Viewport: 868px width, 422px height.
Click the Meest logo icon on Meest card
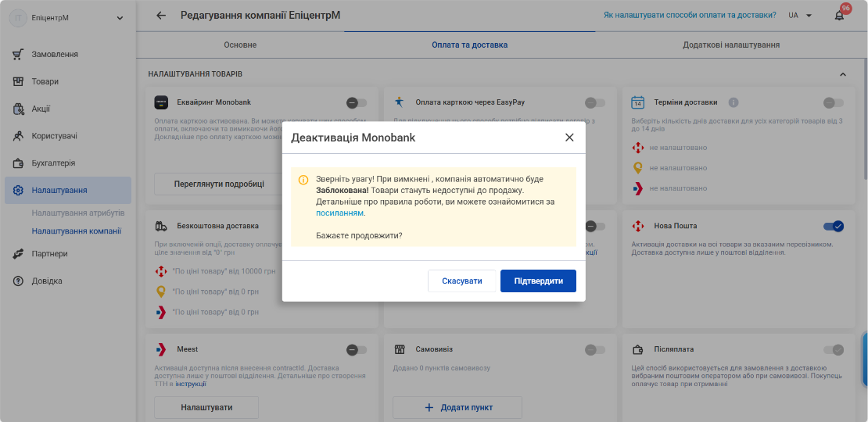[x=160, y=349]
